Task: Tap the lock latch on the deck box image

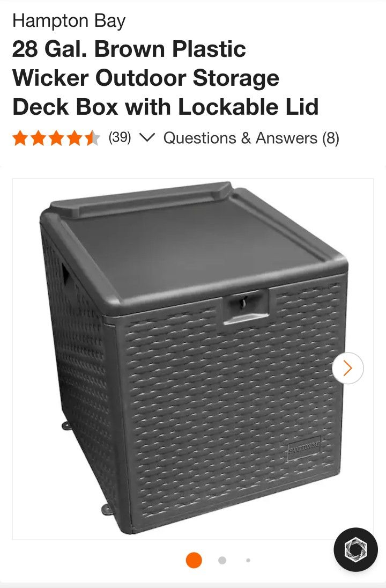Action: (x=246, y=306)
